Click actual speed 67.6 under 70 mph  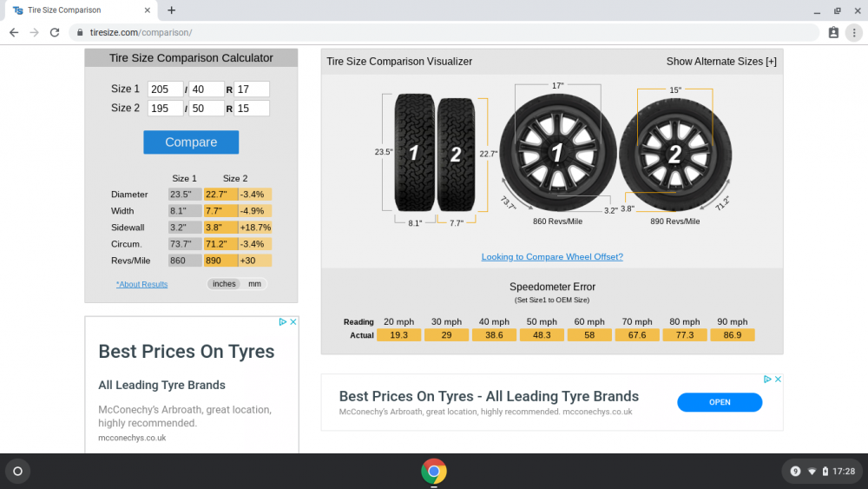[x=636, y=335]
